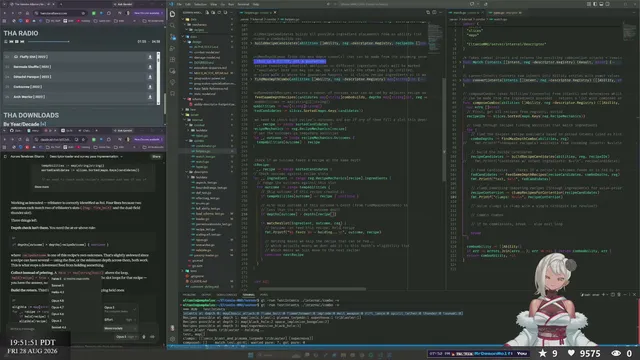Open the Help menu in VS Code
The height and width of the screenshot is (360, 640).
pos(256,4)
